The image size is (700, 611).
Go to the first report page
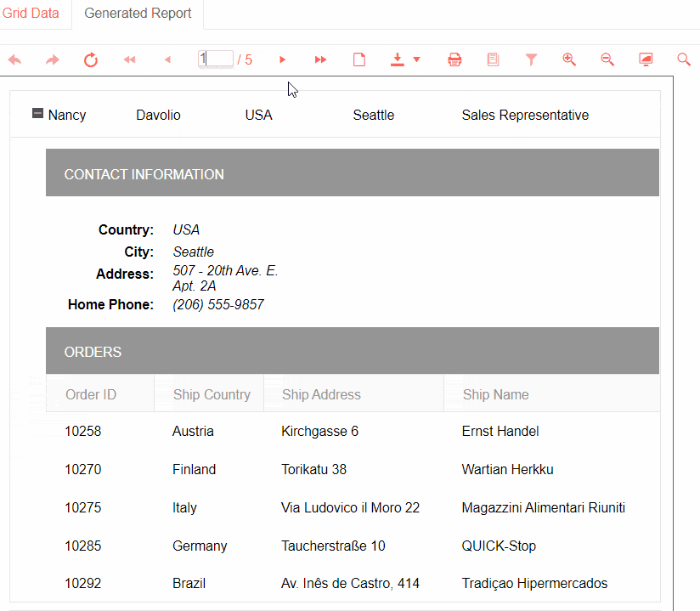point(129,59)
